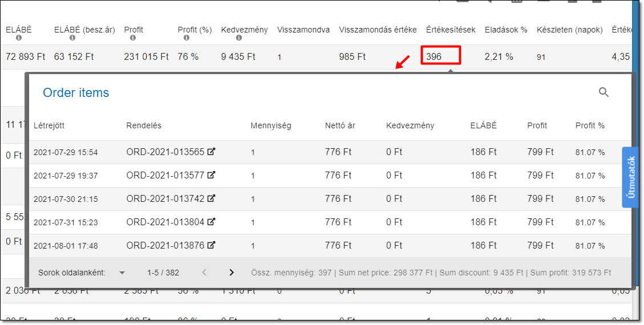Show info icon under Kedvezmény header
Screen dimensions: 644x325
point(239,38)
